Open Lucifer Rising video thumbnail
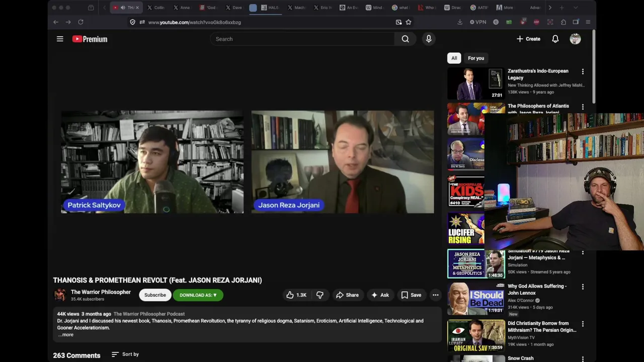 click(466, 228)
